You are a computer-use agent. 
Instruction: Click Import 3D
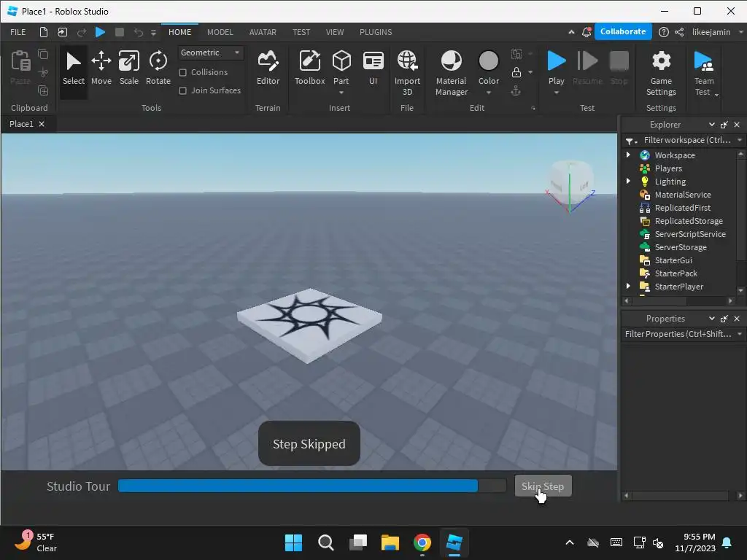click(x=407, y=73)
